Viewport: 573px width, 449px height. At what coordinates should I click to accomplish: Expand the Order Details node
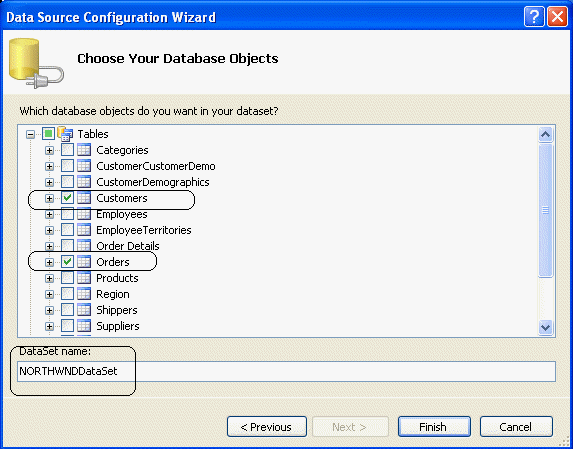click(x=49, y=246)
